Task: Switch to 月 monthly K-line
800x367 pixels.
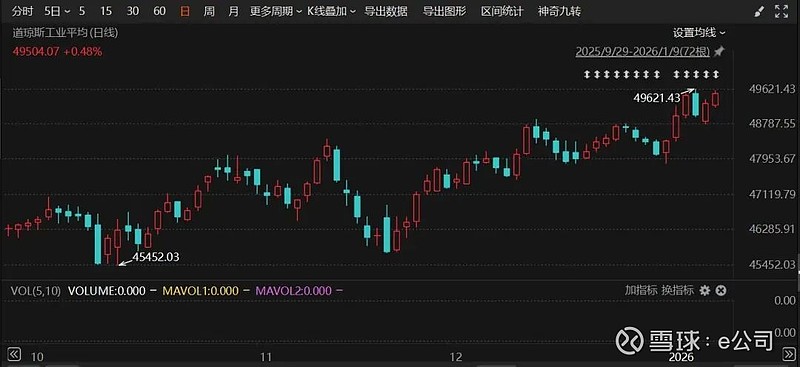Action: tap(233, 11)
